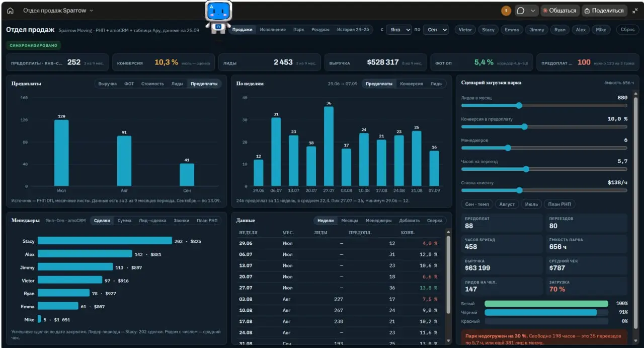The image size is (644, 348).
Task: Toggle the Stacy manager filter chip
Action: point(489,30)
